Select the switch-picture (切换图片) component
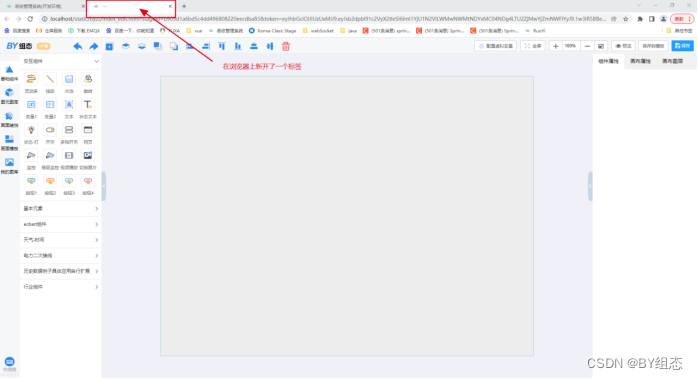Image resolution: width=698 pixels, height=379 pixels. tap(88, 155)
